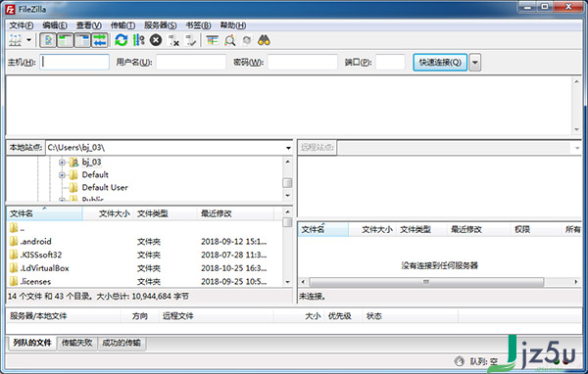Open the 查看(V) menu
The width and height of the screenshot is (588, 374).
(89, 25)
